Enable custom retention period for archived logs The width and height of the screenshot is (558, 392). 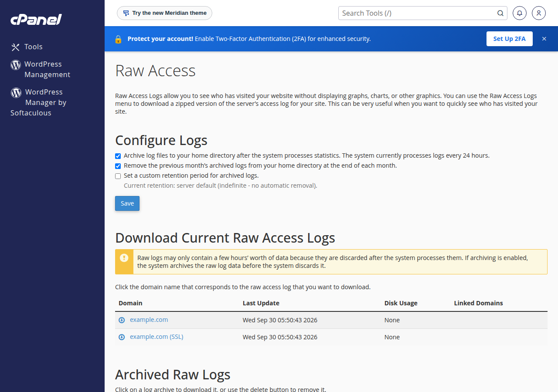coord(118,176)
